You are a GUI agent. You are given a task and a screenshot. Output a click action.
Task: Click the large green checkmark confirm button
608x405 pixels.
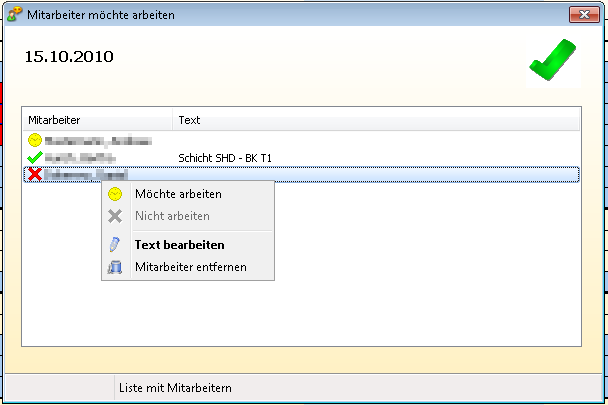(x=553, y=60)
